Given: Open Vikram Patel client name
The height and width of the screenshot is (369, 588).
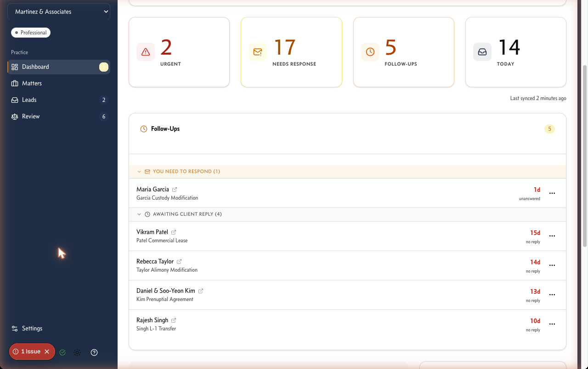Looking at the screenshot, I should click(152, 232).
